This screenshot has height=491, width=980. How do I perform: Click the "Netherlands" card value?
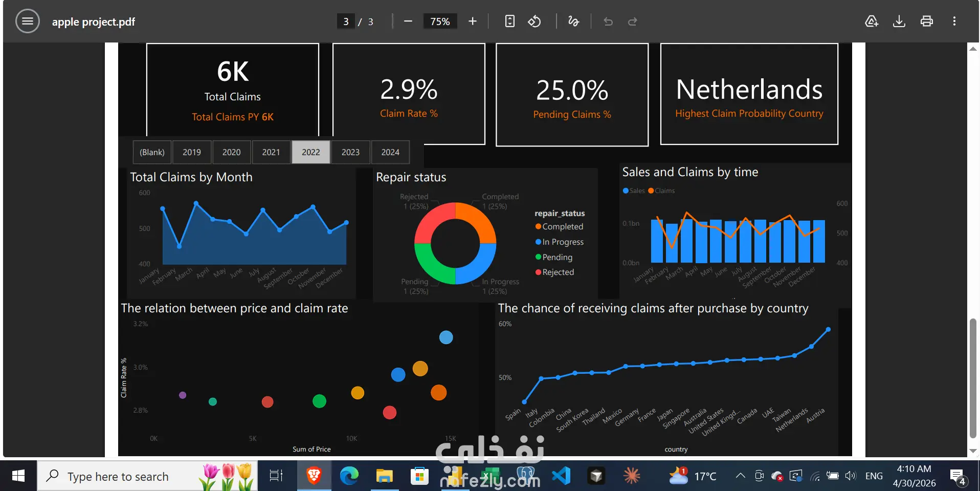coord(749,89)
